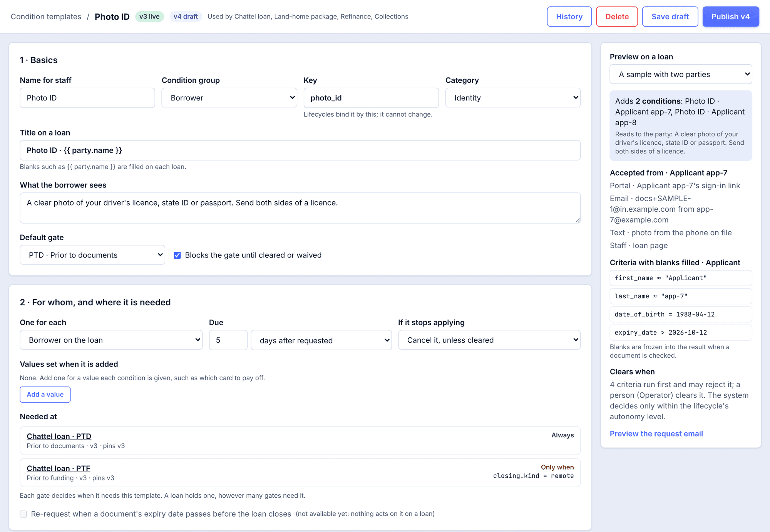Open Preview the request email link
Viewport: 770px width, 532px height.
[x=656, y=433]
